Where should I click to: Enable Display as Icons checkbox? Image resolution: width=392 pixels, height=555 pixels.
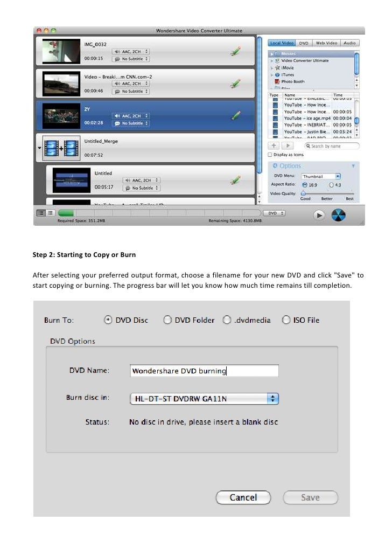coord(270,155)
